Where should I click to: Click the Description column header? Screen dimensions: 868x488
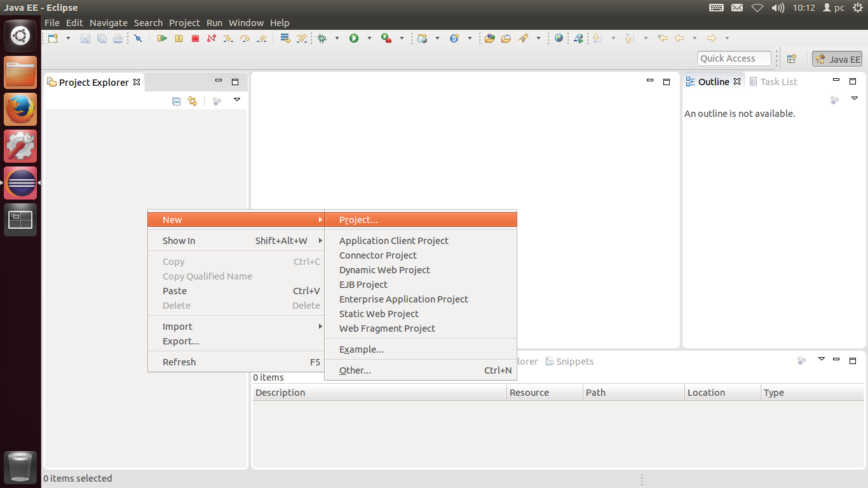(x=380, y=393)
